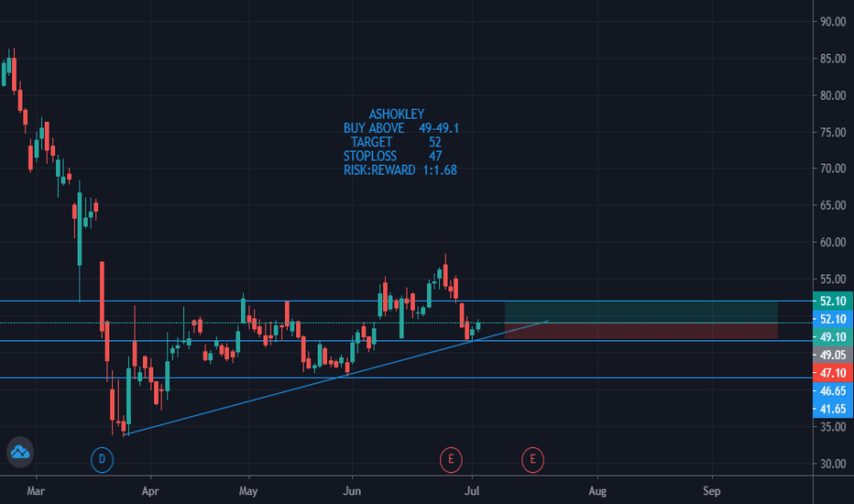Select the blue 46.65 price label
The width and height of the screenshot is (854, 504).
833,390
